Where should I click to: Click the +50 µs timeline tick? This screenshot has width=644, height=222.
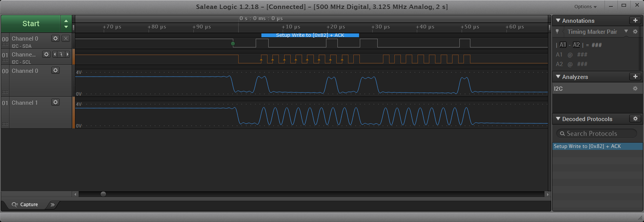click(x=470, y=27)
